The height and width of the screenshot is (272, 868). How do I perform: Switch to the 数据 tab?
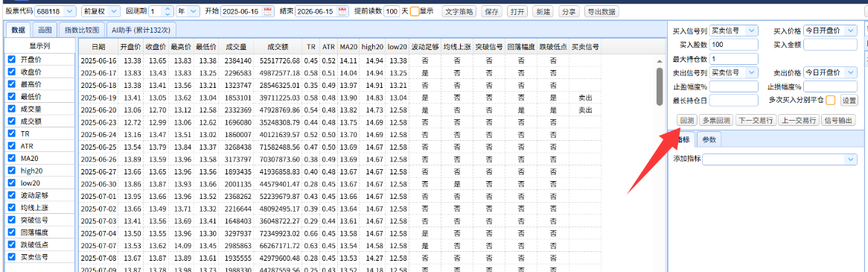(x=19, y=30)
